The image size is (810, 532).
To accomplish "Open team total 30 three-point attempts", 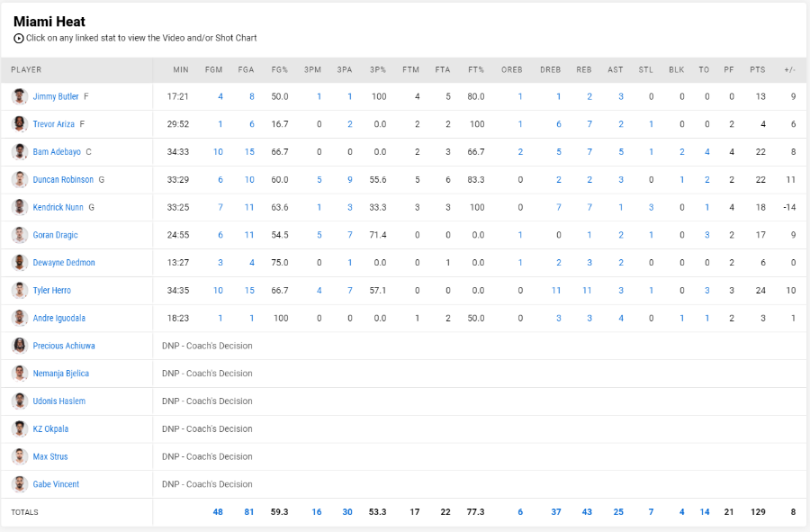I will pos(347,512).
